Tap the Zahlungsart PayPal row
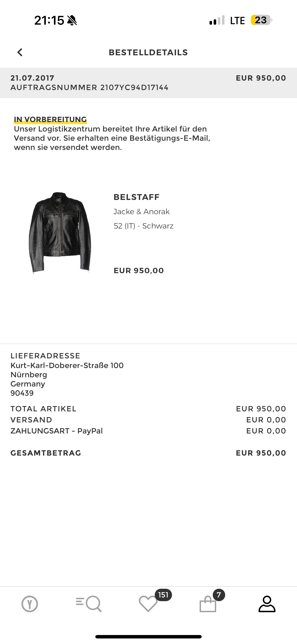Screen dimensions: 297x644 (x=148, y=431)
